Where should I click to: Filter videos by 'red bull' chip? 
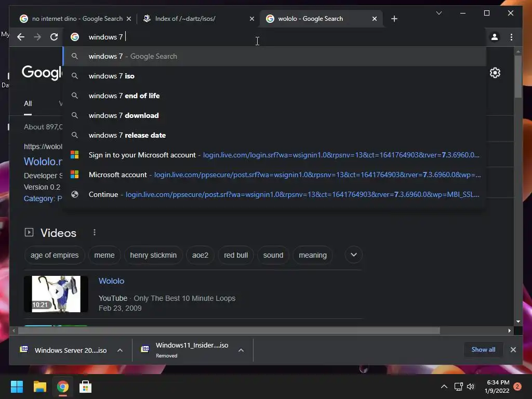click(x=236, y=255)
